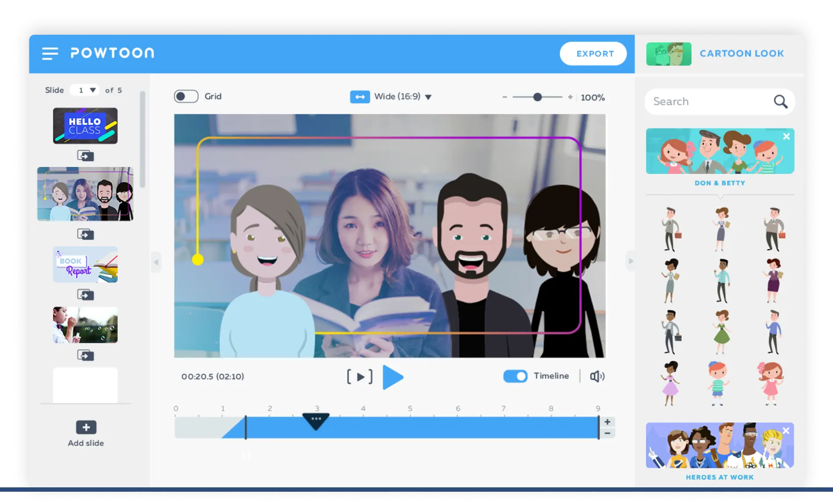Select the Book Report slide thumbnail

click(x=85, y=265)
